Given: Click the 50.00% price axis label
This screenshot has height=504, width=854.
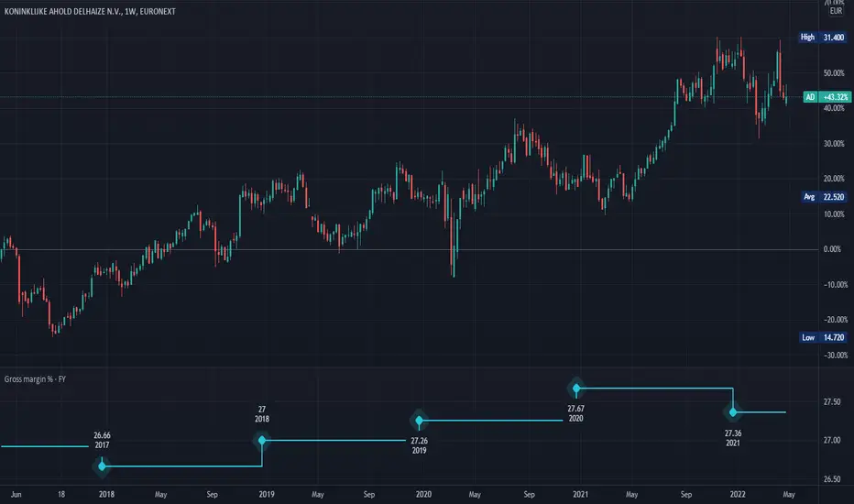Looking at the screenshot, I should 834,73.
